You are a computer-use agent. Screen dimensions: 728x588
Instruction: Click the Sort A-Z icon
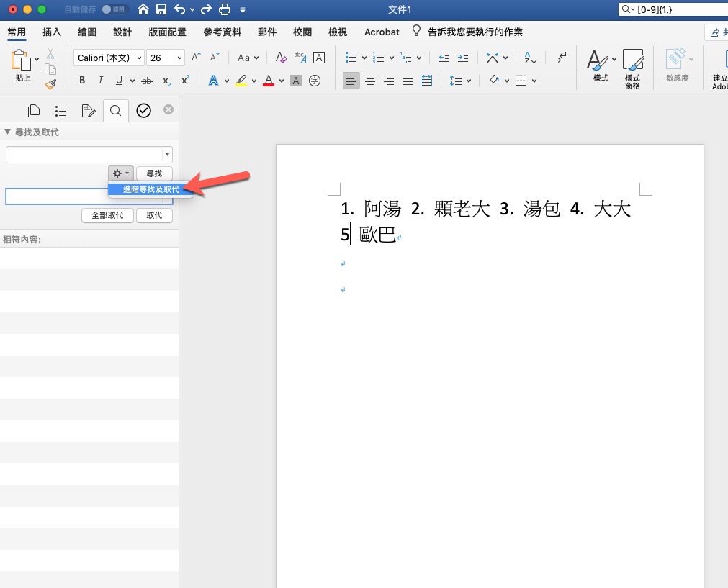click(530, 58)
